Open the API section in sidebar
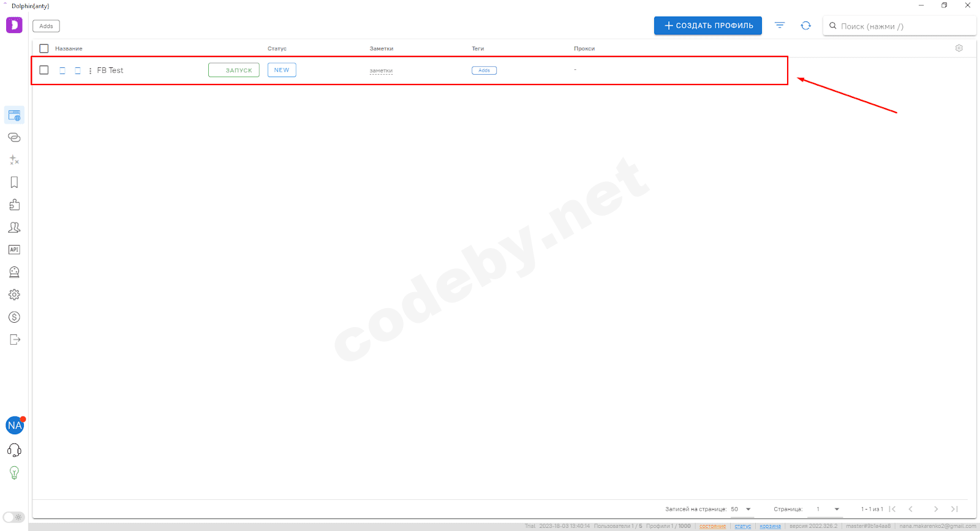 (14, 250)
